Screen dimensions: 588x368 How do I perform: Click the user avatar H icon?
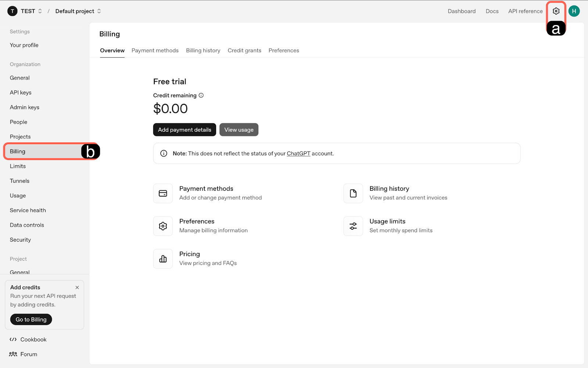click(574, 11)
